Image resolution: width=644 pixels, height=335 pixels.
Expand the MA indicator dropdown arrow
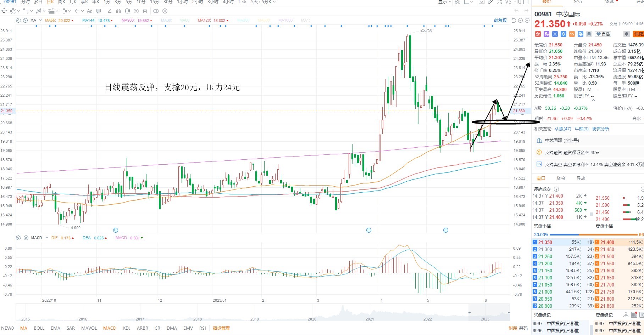click(40, 20)
